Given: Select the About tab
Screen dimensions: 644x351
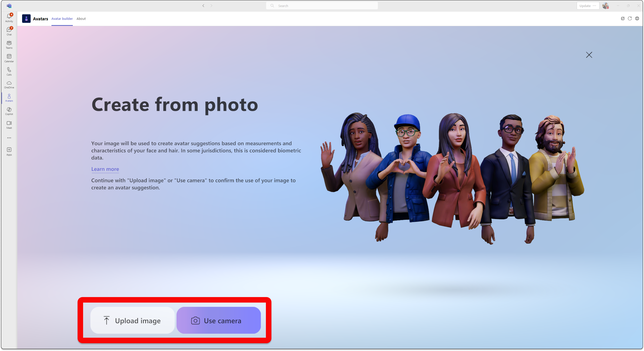Looking at the screenshot, I should pyautogui.click(x=81, y=19).
